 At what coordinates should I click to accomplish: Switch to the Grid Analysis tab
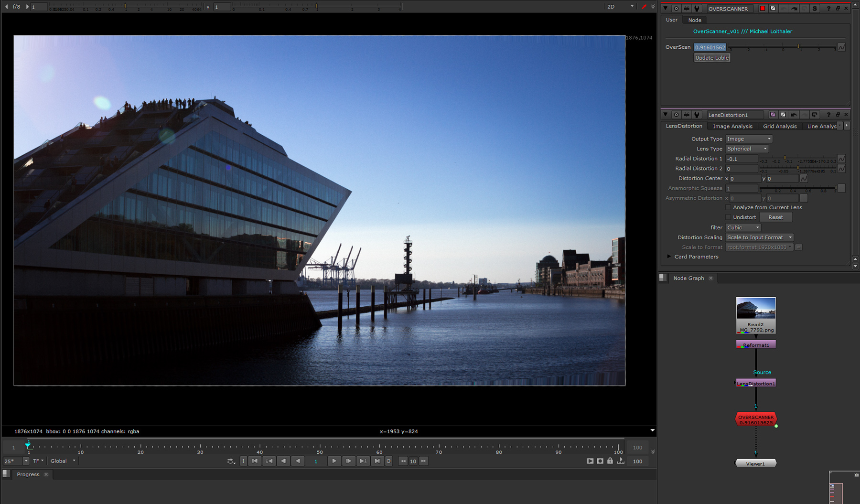pyautogui.click(x=780, y=126)
